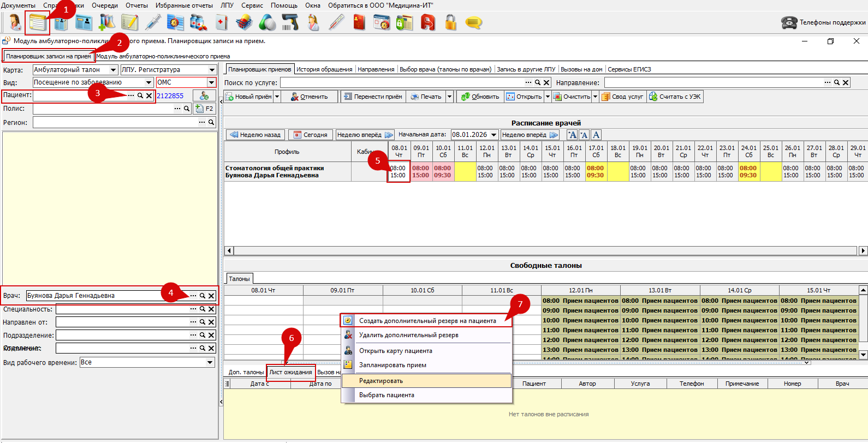Open the shopping basket toolbar icon
868x443 pixels.
[244, 22]
